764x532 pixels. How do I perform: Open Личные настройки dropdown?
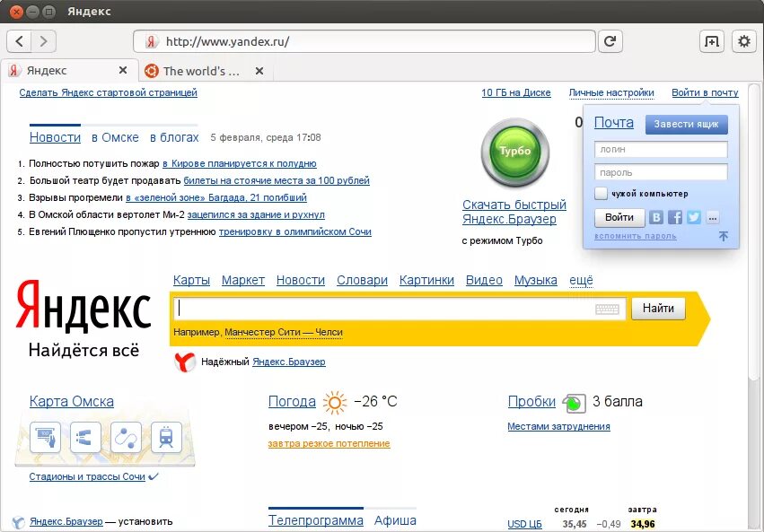(611, 92)
